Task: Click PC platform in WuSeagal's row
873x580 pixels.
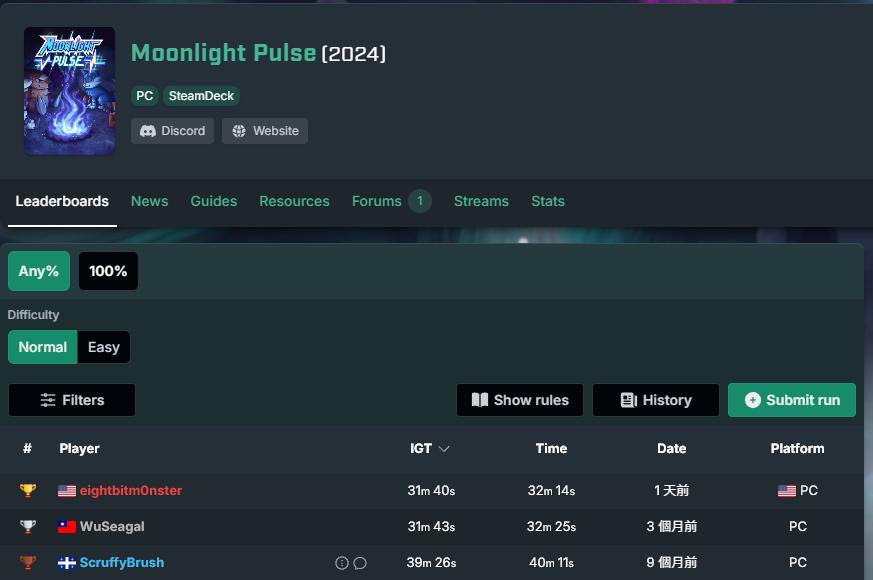Action: pos(797,527)
